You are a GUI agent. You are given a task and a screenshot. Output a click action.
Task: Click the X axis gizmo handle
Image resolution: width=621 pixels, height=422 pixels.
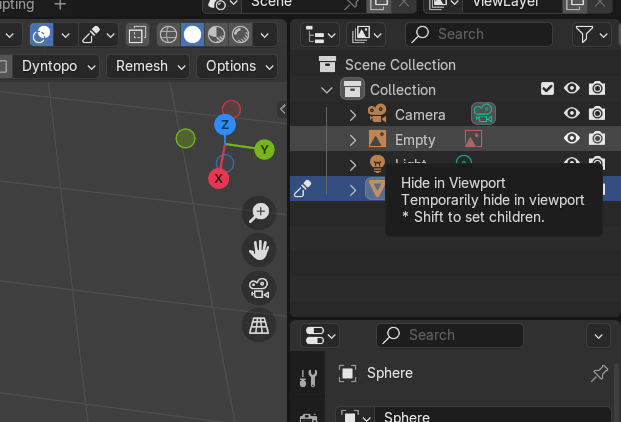[219, 179]
